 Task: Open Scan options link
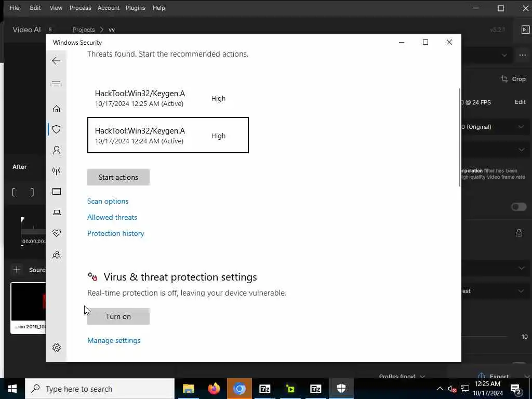pyautogui.click(x=108, y=201)
